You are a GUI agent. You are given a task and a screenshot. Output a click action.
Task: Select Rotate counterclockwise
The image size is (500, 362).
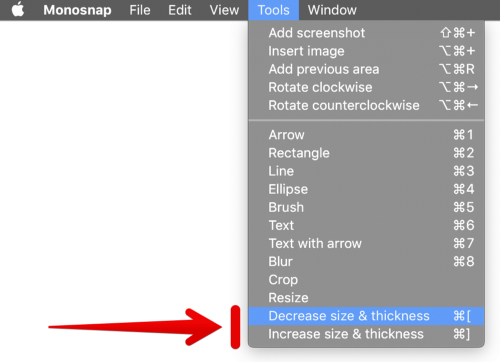tap(366, 105)
